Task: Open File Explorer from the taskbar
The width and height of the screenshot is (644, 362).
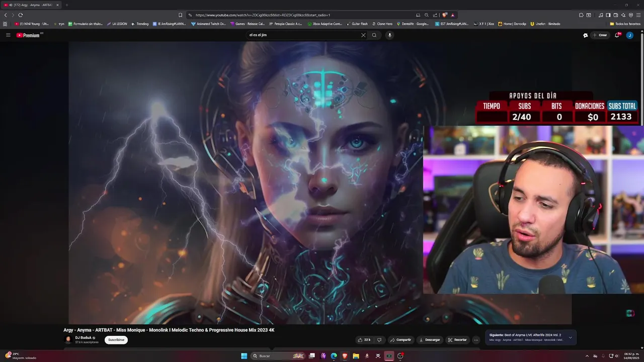Action: tap(356, 356)
